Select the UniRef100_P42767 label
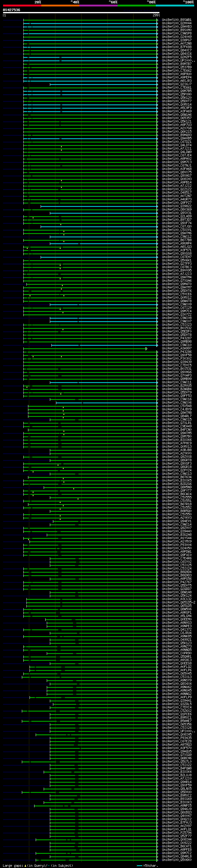Screen dimensions: 197x868 (x=176, y=582)
